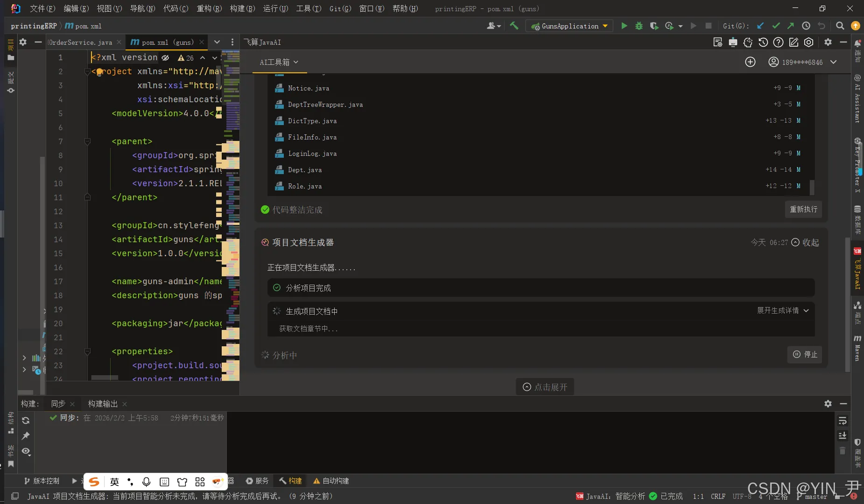Run GunsApplication with the green play icon
This screenshot has height=504, width=864.
click(x=624, y=26)
